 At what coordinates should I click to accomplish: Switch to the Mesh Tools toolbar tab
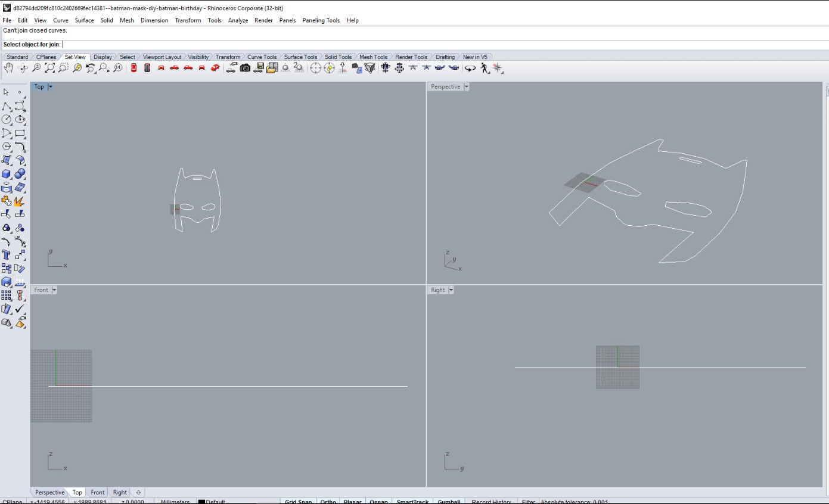pyautogui.click(x=373, y=57)
